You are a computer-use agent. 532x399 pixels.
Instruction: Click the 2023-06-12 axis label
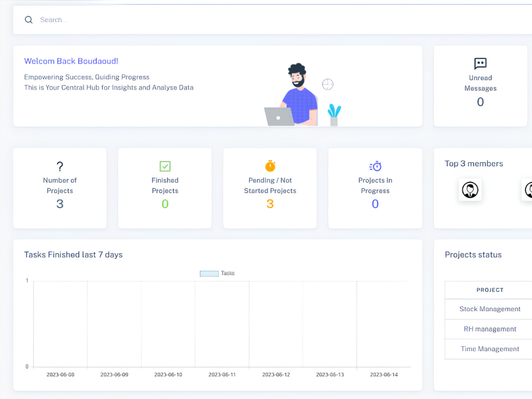[276, 375]
